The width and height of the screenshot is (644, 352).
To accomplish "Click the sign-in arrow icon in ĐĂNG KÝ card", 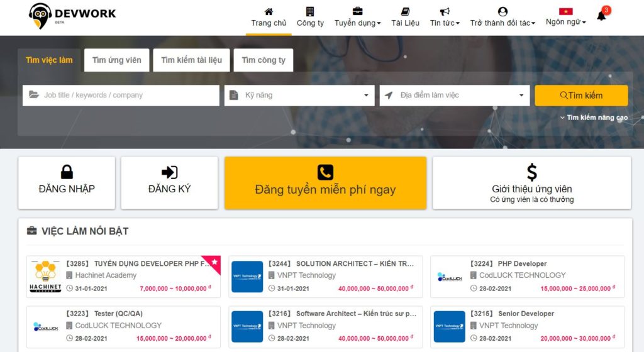I will [x=169, y=172].
